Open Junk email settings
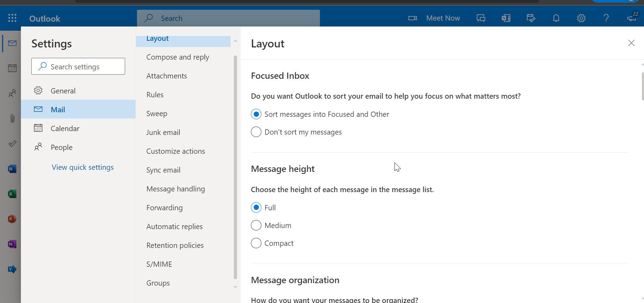Viewport: 644px width, 303px height. (183, 132)
